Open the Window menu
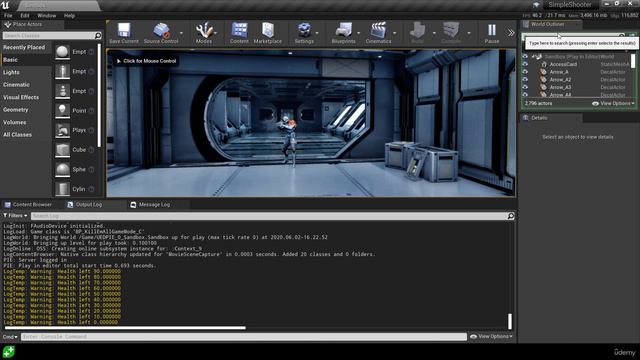This screenshot has width=640, height=360. pyautogui.click(x=47, y=16)
